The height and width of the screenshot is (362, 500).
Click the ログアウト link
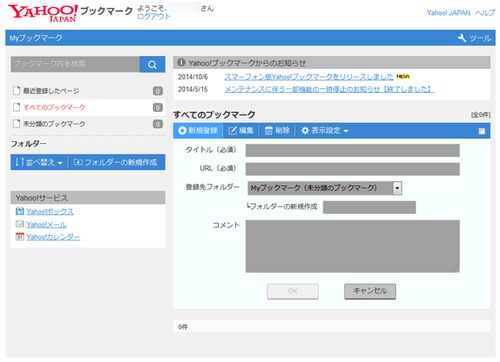tap(154, 16)
